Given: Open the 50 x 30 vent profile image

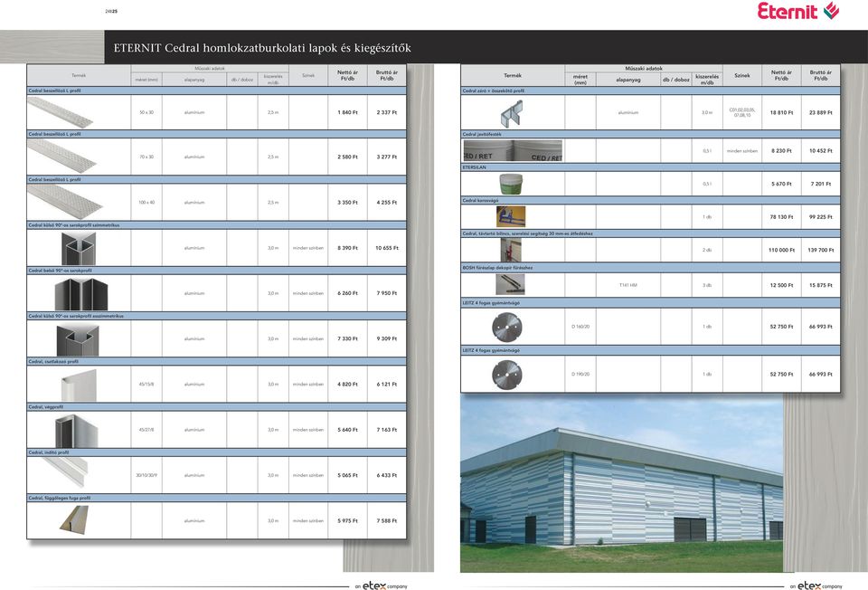Looking at the screenshot, I should pos(61,112).
